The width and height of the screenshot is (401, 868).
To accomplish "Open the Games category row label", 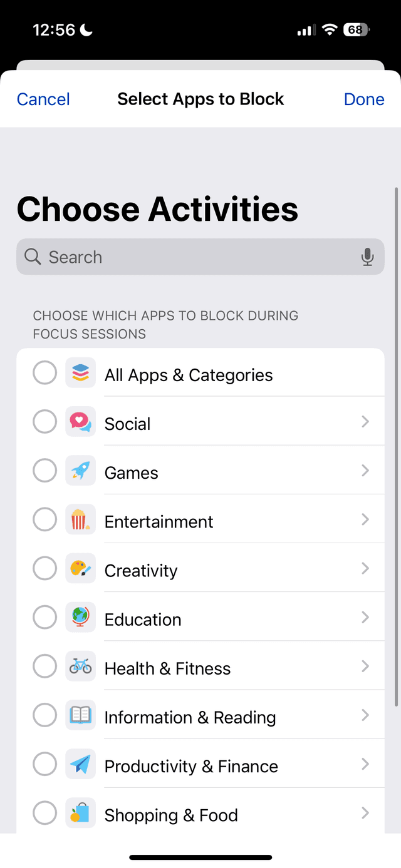I will 132,473.
